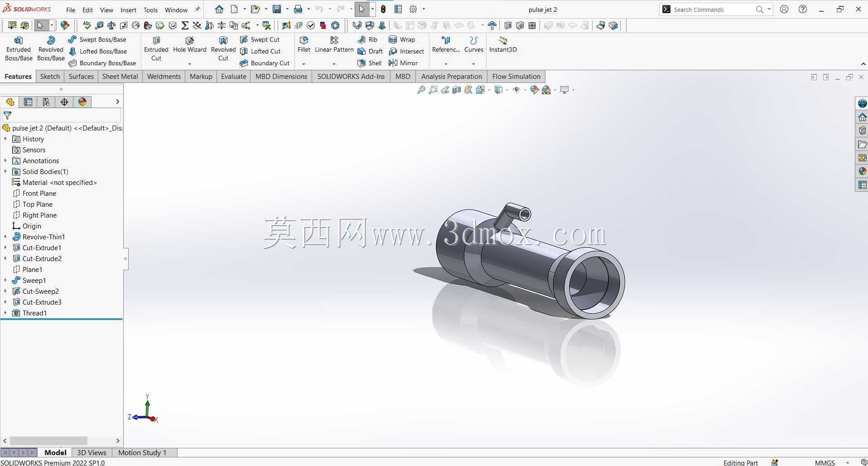Screen dimensions: 868x466
Task: Open the DimXpertManager tab
Action: pos(64,102)
